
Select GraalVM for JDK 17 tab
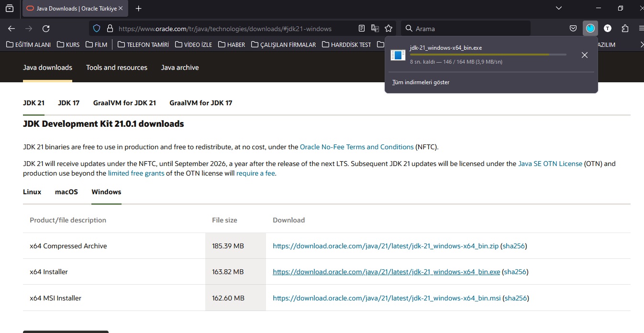tap(201, 103)
